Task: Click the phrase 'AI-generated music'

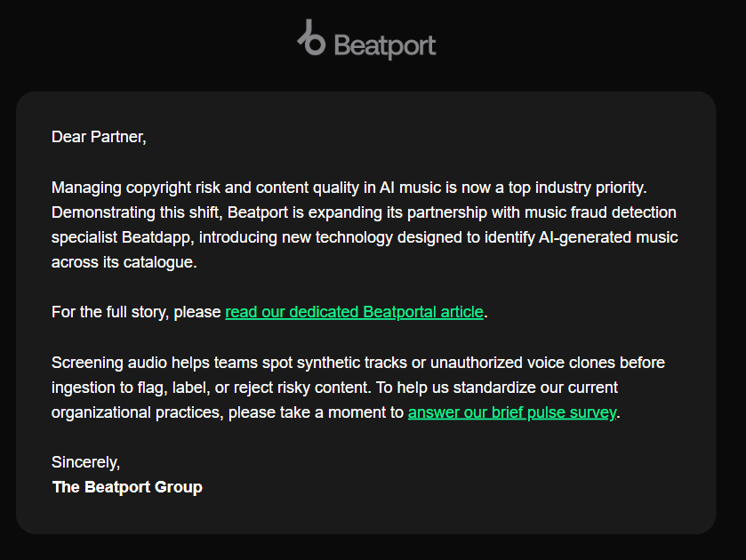Action: (x=608, y=237)
